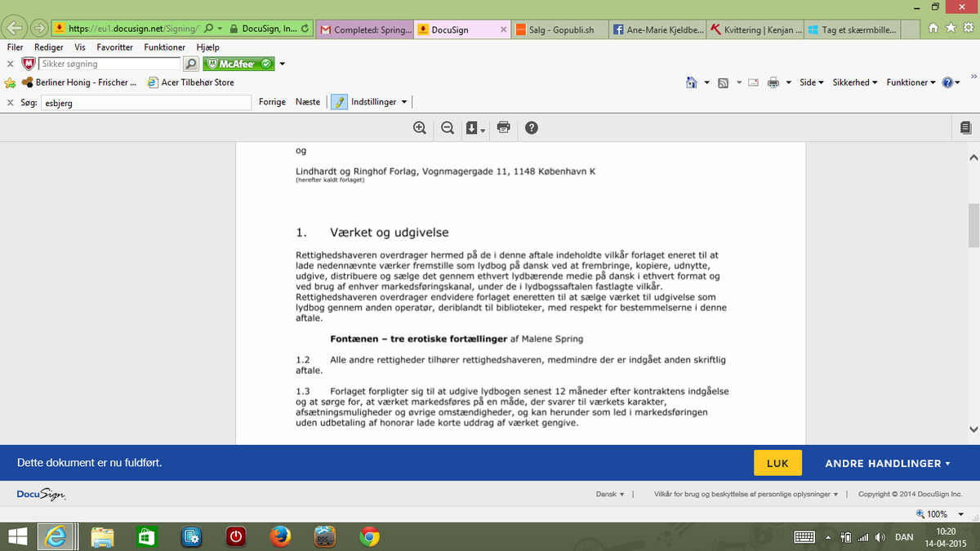Expand the Dansk language selector
Image resolution: width=980 pixels, height=551 pixels.
point(610,494)
